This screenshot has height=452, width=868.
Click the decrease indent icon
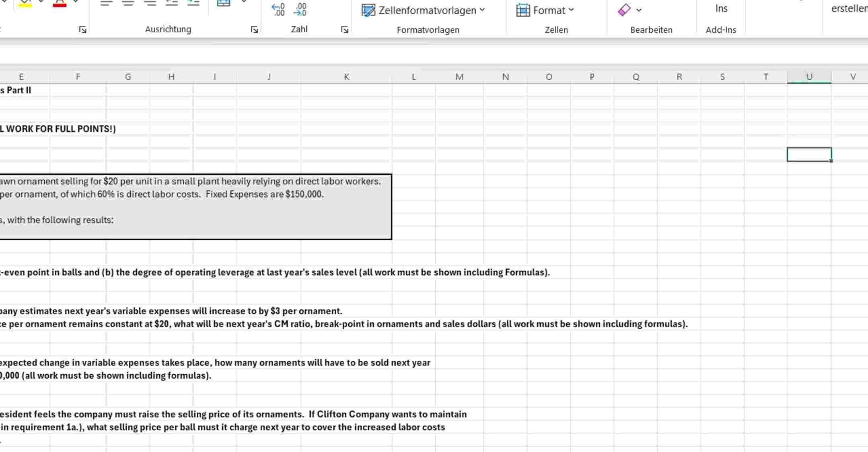coord(172,3)
